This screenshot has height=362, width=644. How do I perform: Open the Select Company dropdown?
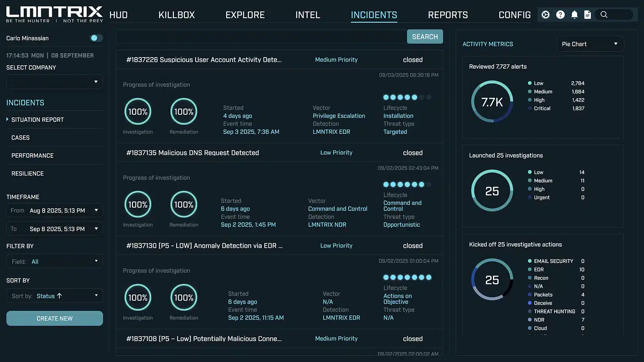[x=55, y=82]
